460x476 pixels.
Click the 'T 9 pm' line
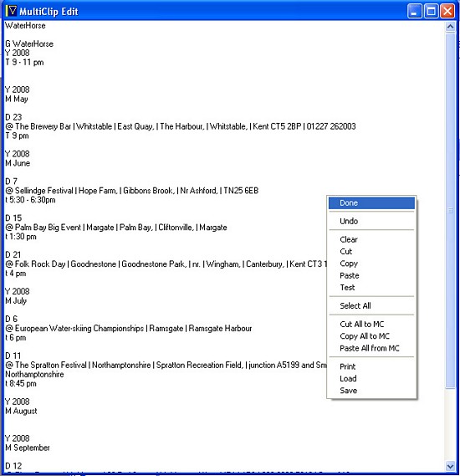[x=17, y=136]
